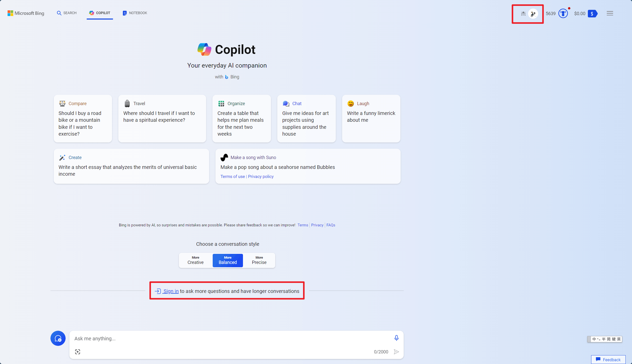632x364 pixels.
Task: Select More Precise conversation style
Action: click(x=259, y=260)
